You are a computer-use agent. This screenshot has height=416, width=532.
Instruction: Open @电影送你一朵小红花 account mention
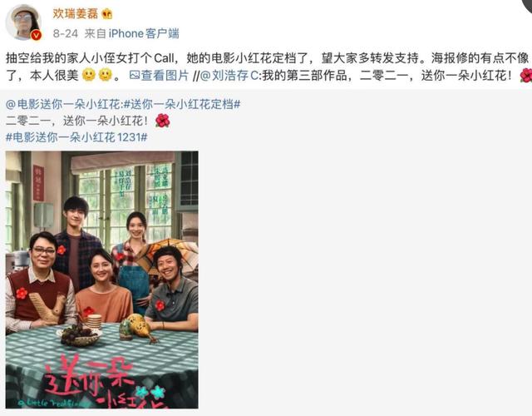click(x=63, y=104)
